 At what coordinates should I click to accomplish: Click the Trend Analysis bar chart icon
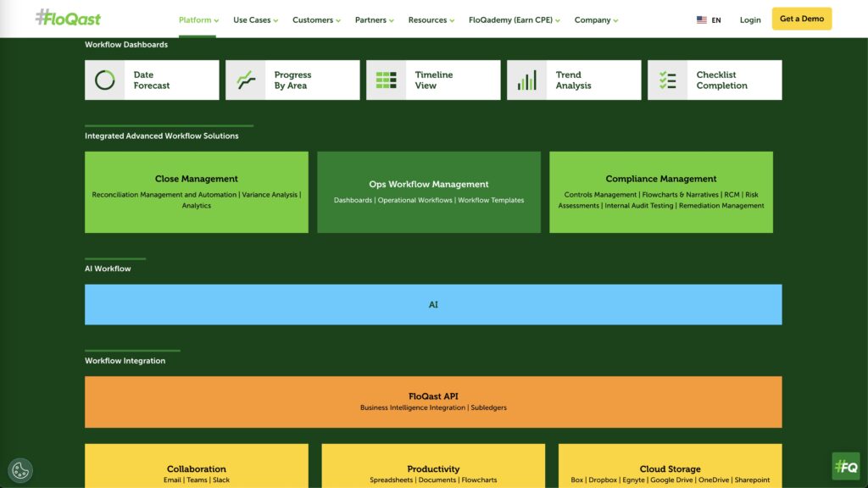[x=527, y=80]
